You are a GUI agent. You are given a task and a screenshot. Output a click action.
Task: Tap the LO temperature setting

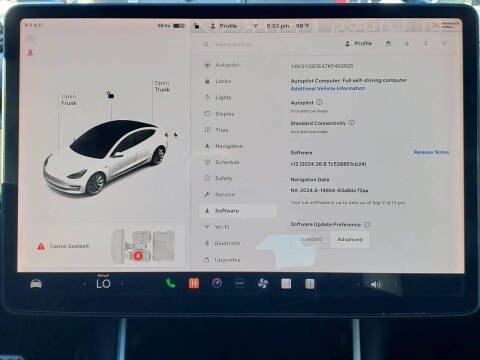coord(103,284)
